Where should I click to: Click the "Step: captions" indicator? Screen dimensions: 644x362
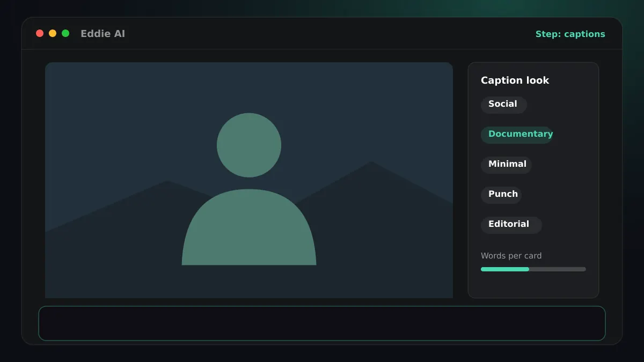(x=570, y=34)
